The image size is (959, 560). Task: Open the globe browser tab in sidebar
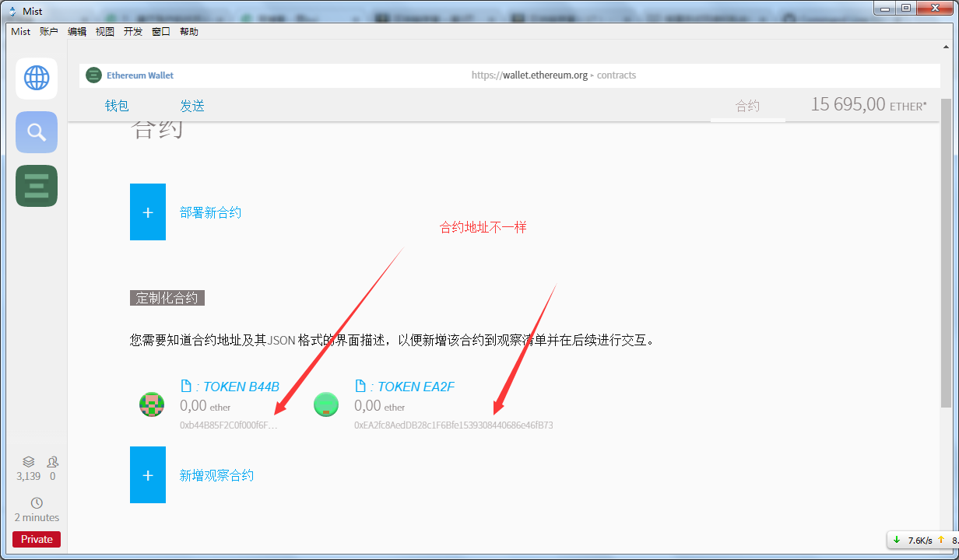pyautogui.click(x=37, y=78)
